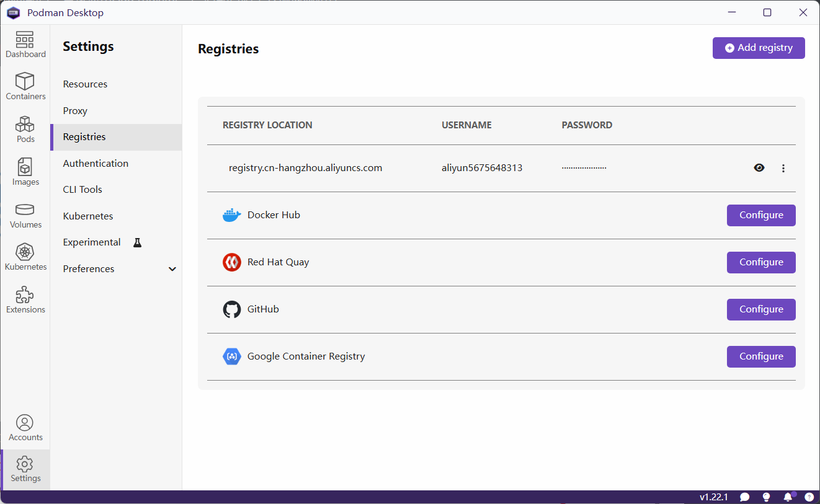This screenshot has height=504, width=820.
Task: Click the REGISTRY LOCATION column header
Action: click(x=267, y=125)
